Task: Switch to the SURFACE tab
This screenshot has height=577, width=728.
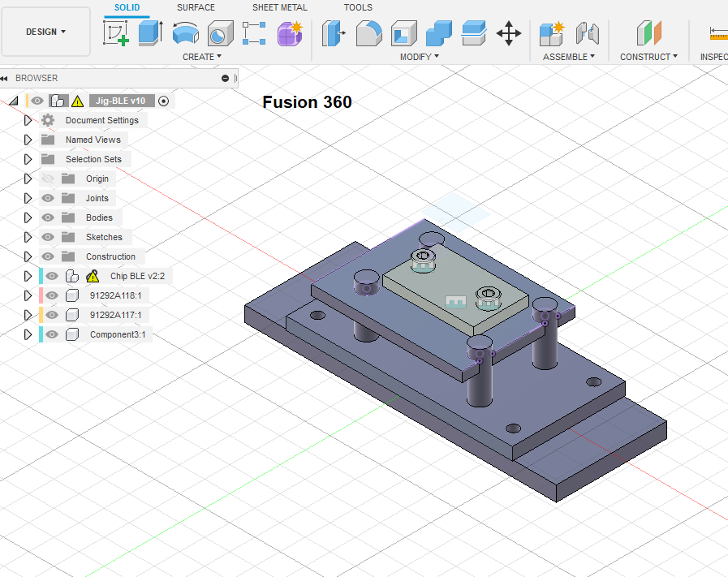Action: click(x=196, y=7)
